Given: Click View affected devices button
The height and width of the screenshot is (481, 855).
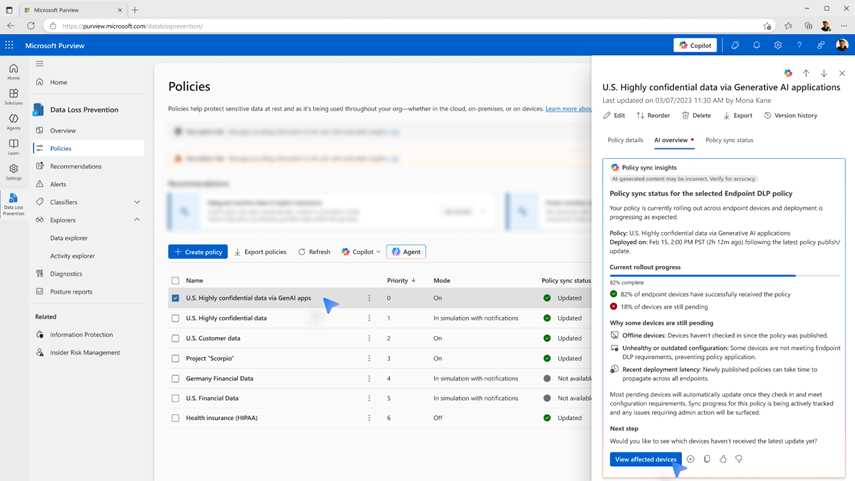Looking at the screenshot, I should 646,459.
